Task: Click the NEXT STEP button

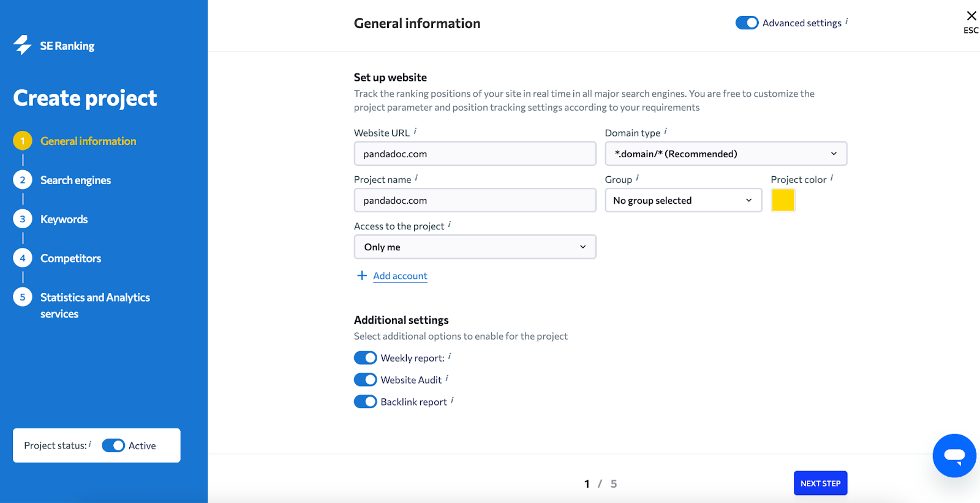Action: coord(820,483)
